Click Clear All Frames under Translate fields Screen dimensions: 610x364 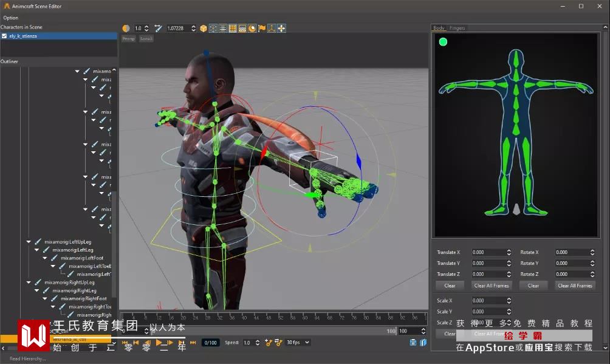(492, 286)
